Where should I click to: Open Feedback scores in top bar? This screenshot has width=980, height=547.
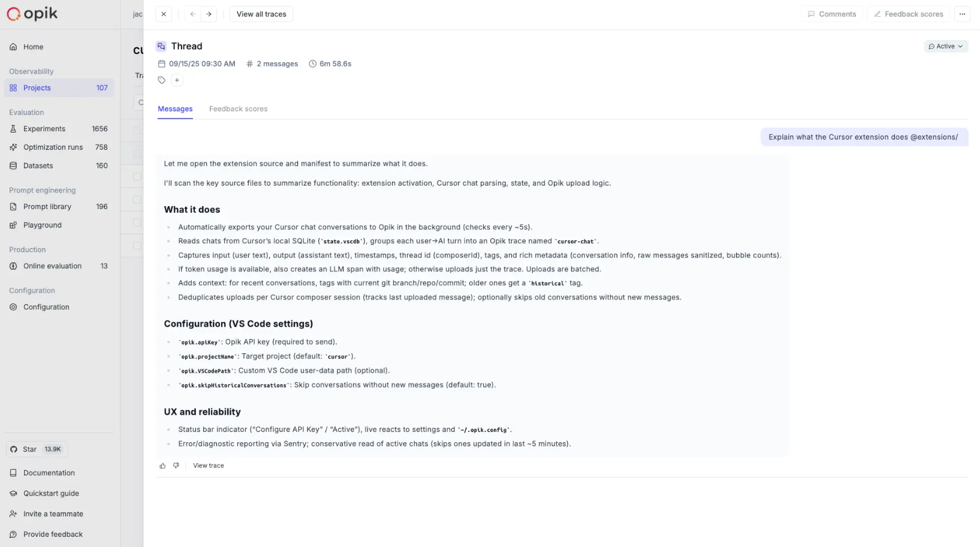click(908, 14)
